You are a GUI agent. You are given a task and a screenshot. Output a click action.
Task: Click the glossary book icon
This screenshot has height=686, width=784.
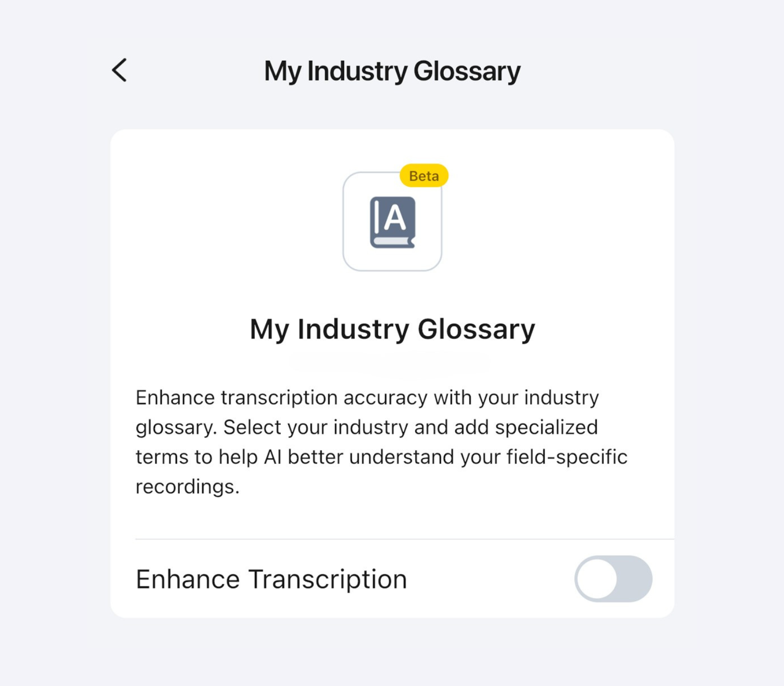click(392, 222)
